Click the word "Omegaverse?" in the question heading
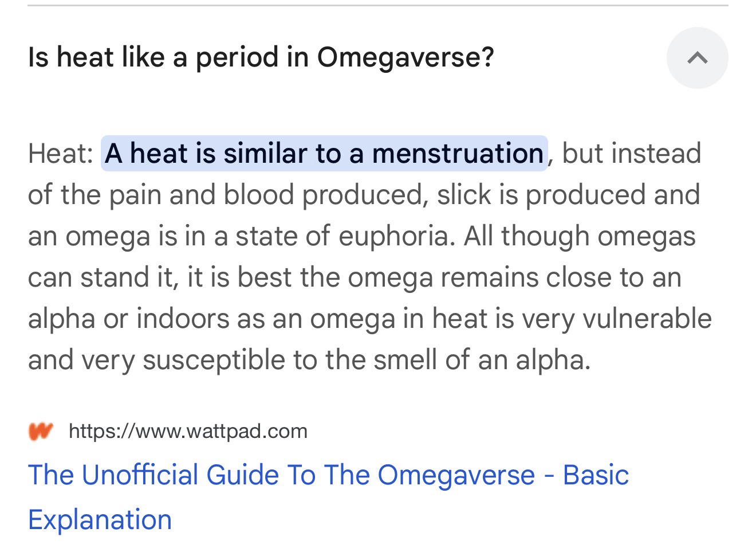Image resolution: width=756 pixels, height=552 pixels. pyautogui.click(x=405, y=57)
